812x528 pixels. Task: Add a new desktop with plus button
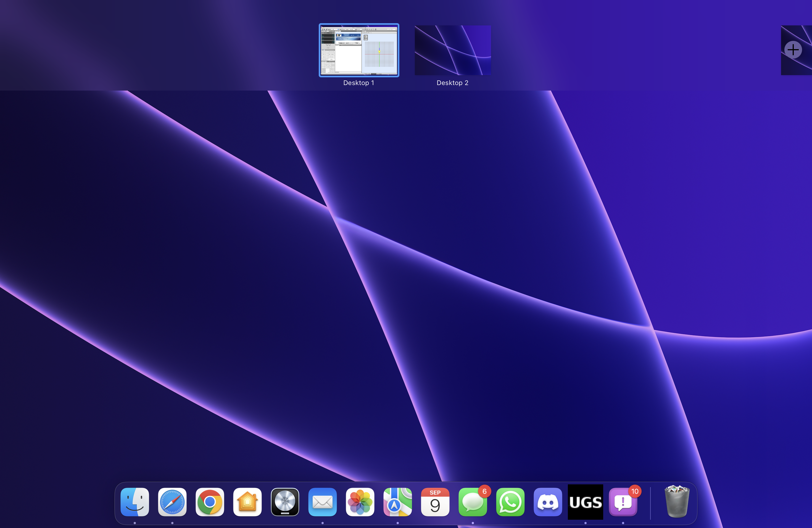(793, 50)
